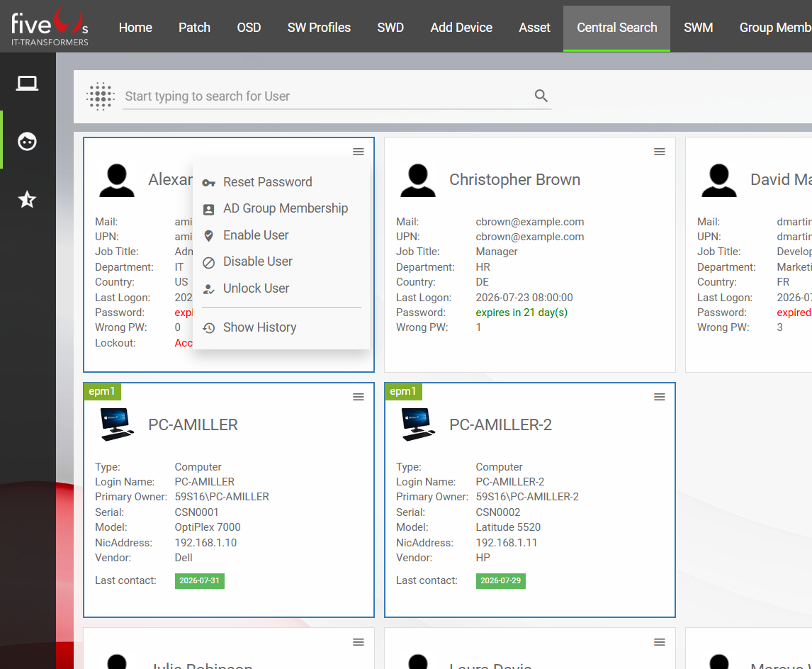Click the Show History clock icon
Image resolution: width=812 pixels, height=669 pixels.
[209, 328]
